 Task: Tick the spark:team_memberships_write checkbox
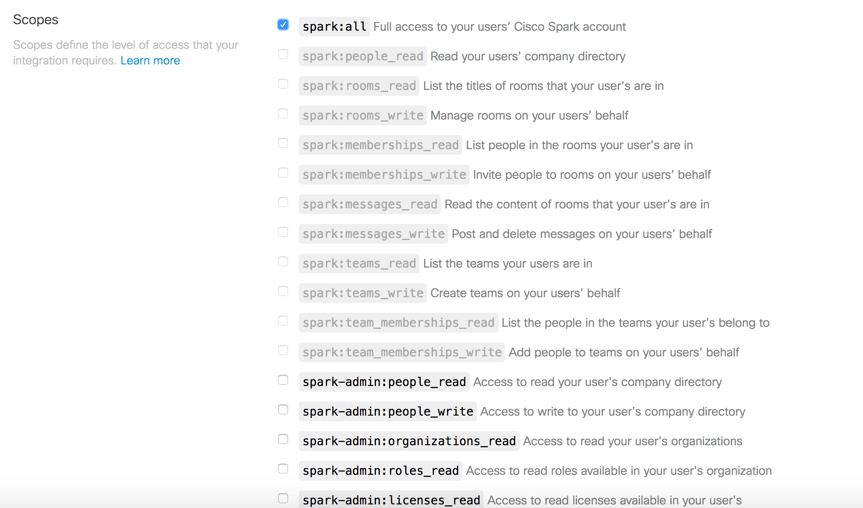pyautogui.click(x=283, y=351)
